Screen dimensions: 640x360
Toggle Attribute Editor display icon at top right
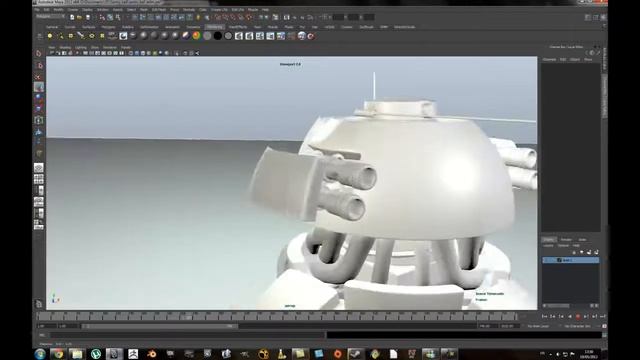pyautogui.click(x=588, y=17)
